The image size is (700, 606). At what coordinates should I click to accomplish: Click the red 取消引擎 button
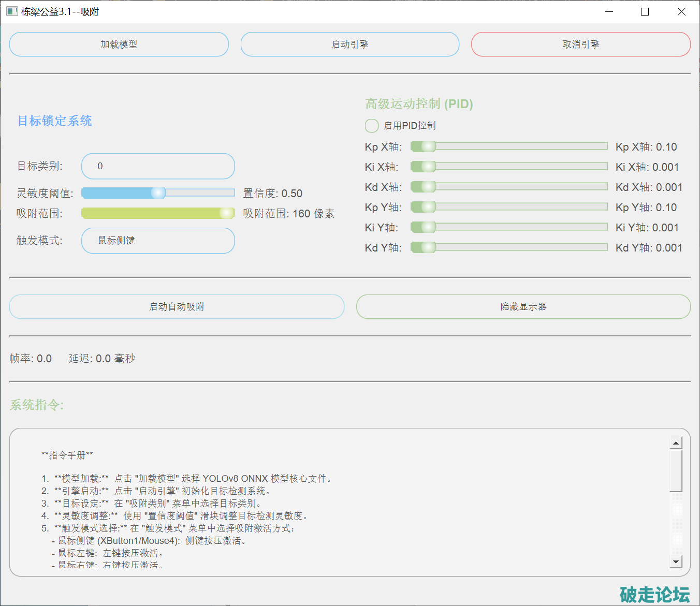580,45
